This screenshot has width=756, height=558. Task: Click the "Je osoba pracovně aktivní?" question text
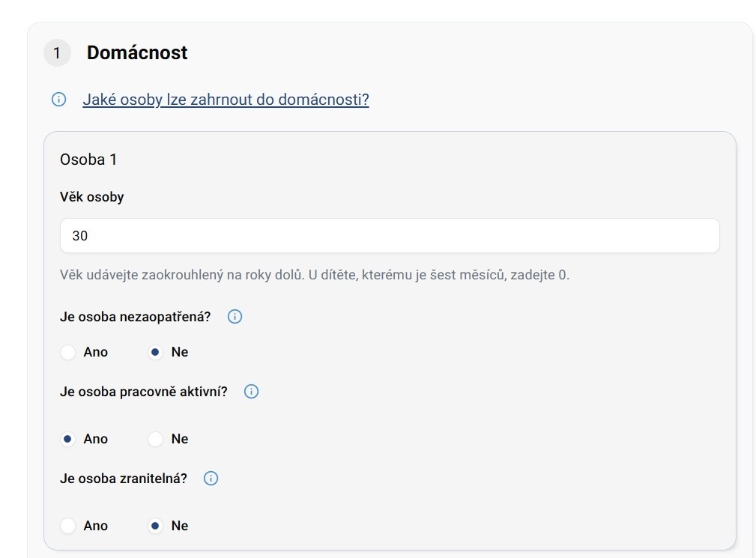point(144,392)
